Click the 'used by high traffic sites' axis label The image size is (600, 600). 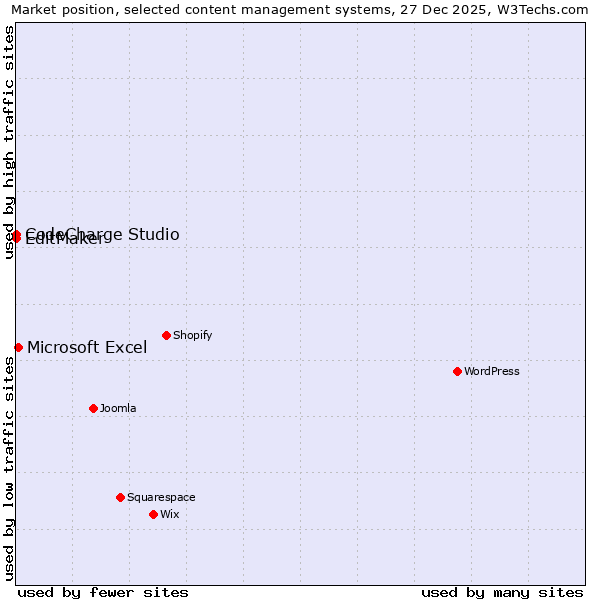pyautogui.click(x=8, y=142)
